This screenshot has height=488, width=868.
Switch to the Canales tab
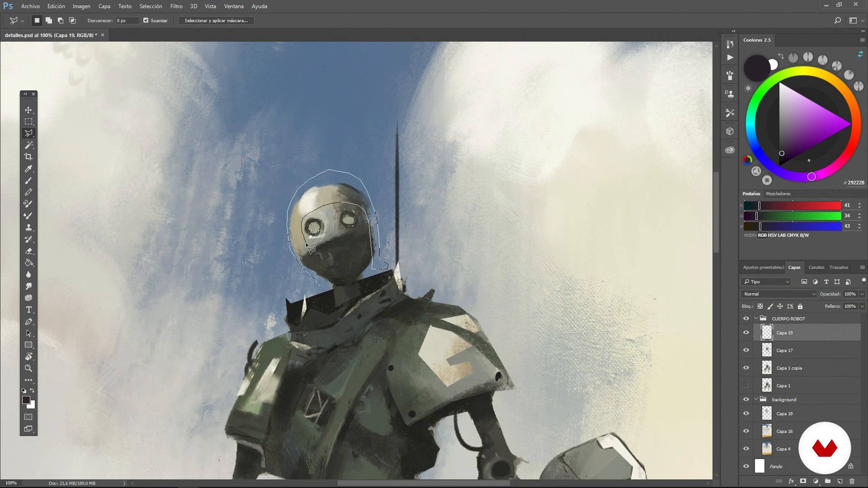pos(816,267)
